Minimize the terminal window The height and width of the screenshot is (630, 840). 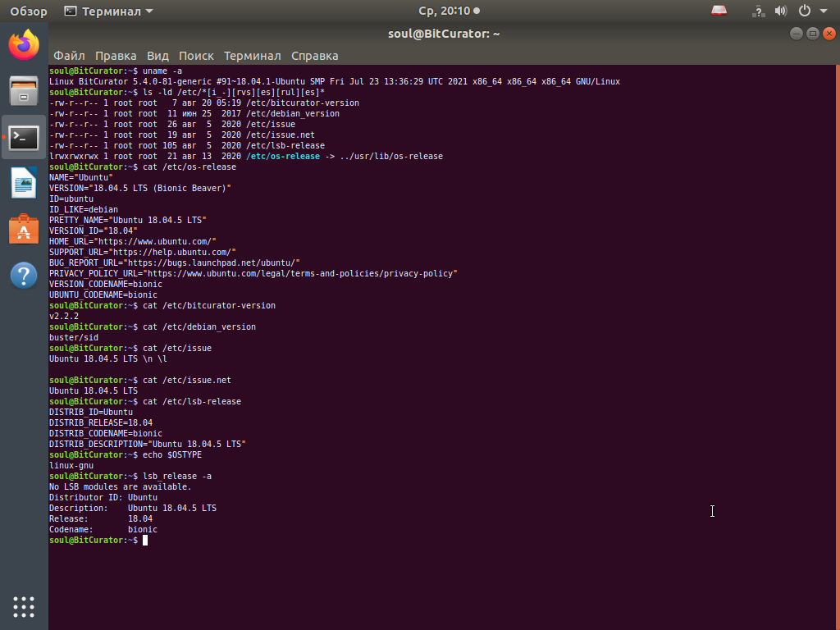[x=797, y=34]
